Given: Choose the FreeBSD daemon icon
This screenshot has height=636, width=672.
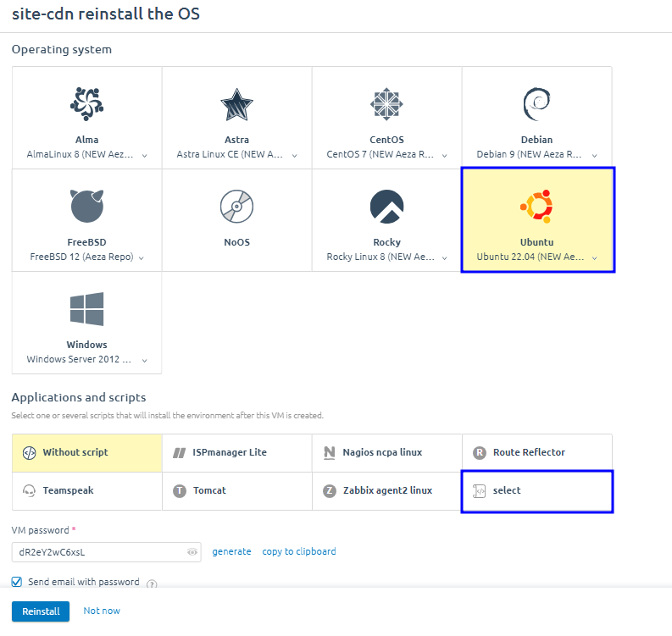Looking at the screenshot, I should (86, 206).
